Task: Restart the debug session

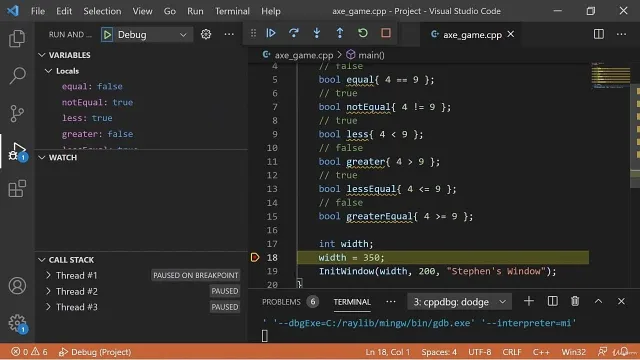Action: pyautogui.click(x=362, y=33)
